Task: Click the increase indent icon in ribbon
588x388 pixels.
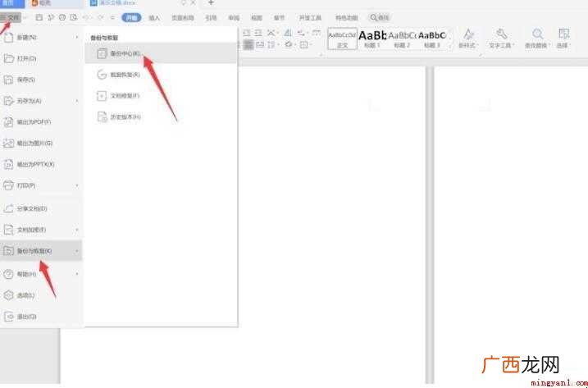Action: tap(258, 33)
